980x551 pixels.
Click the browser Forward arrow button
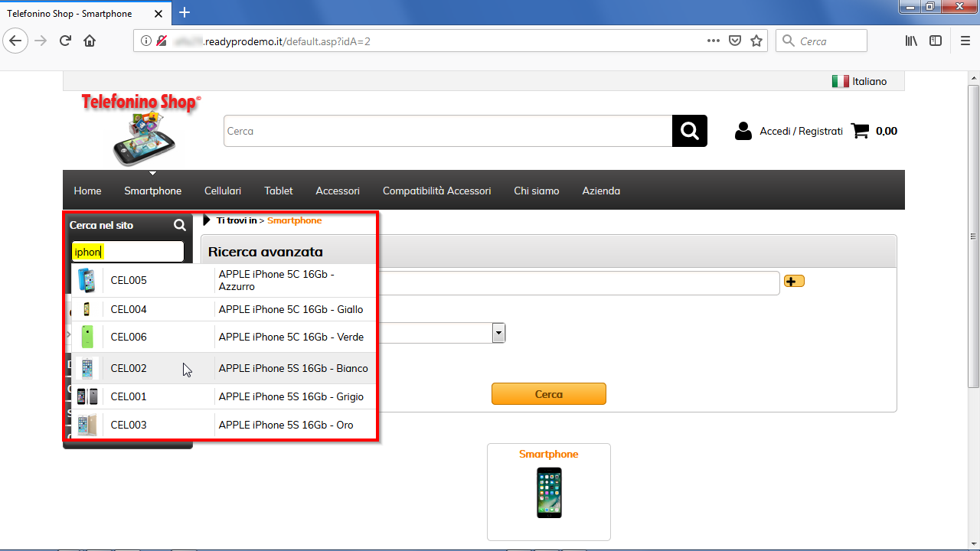[x=41, y=41]
